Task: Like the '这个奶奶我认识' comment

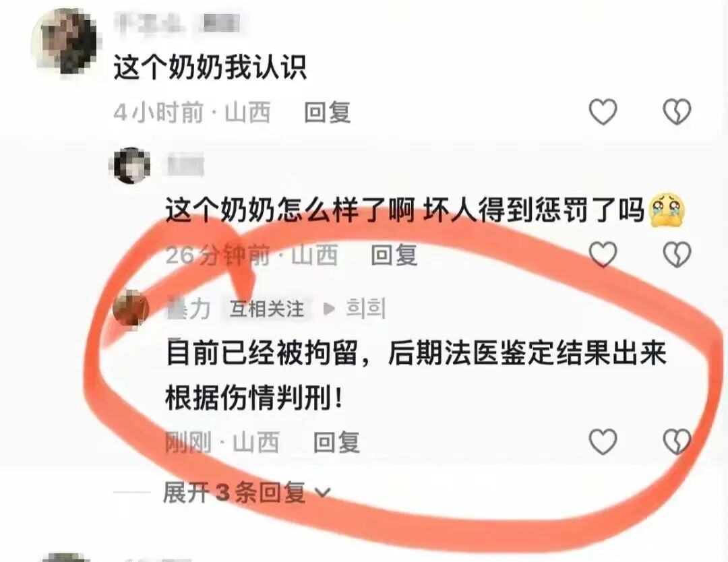Action: (x=603, y=112)
